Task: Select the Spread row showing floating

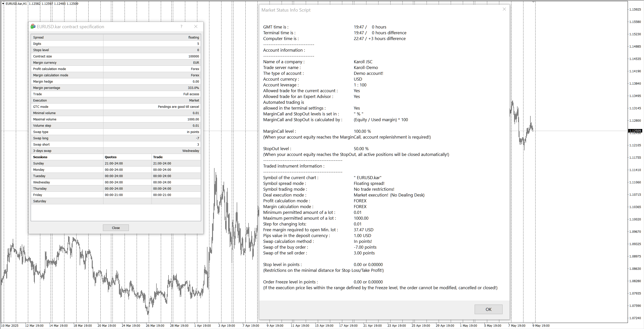Action: pyautogui.click(x=116, y=37)
